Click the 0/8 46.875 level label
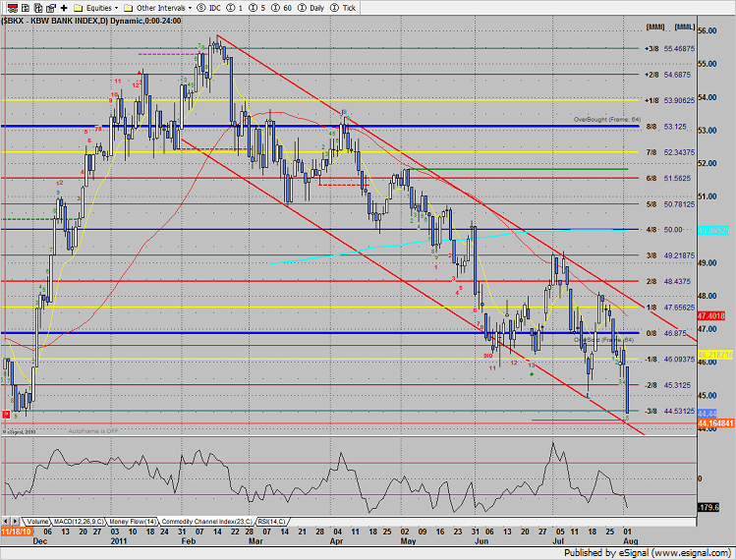This screenshot has width=736, height=560. 667,333
